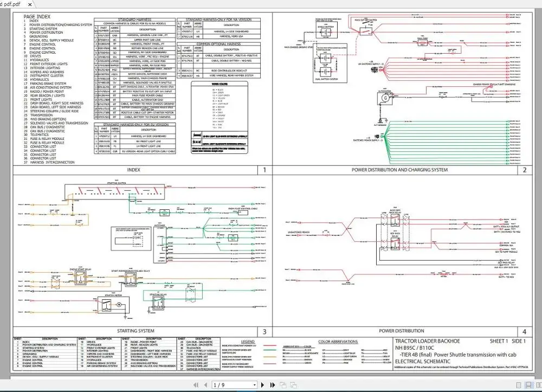
Task: Select the fit-page icon after the navigation arrows
Action: (x=283, y=385)
